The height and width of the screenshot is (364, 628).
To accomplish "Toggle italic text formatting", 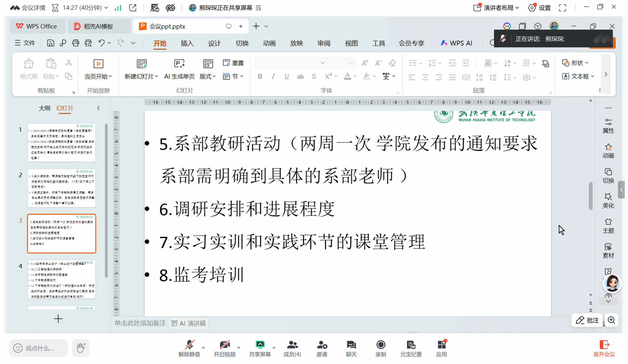I will [273, 77].
